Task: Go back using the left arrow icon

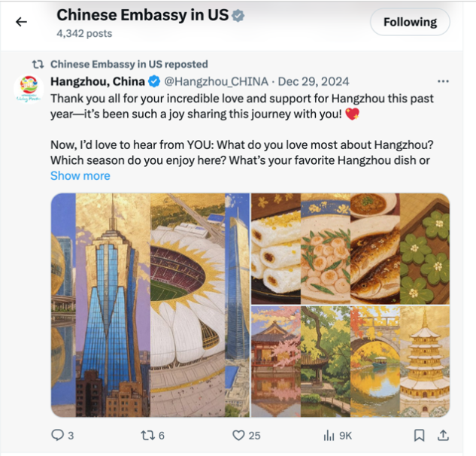Action: coord(21,22)
